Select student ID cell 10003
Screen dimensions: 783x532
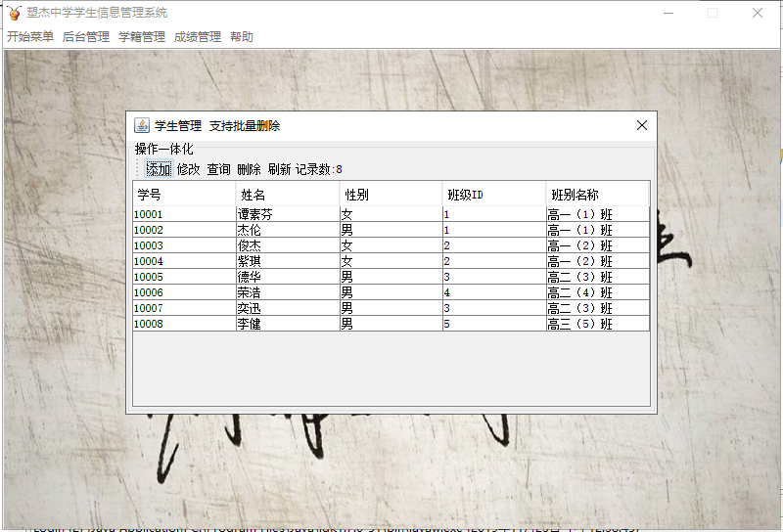pyautogui.click(x=184, y=245)
